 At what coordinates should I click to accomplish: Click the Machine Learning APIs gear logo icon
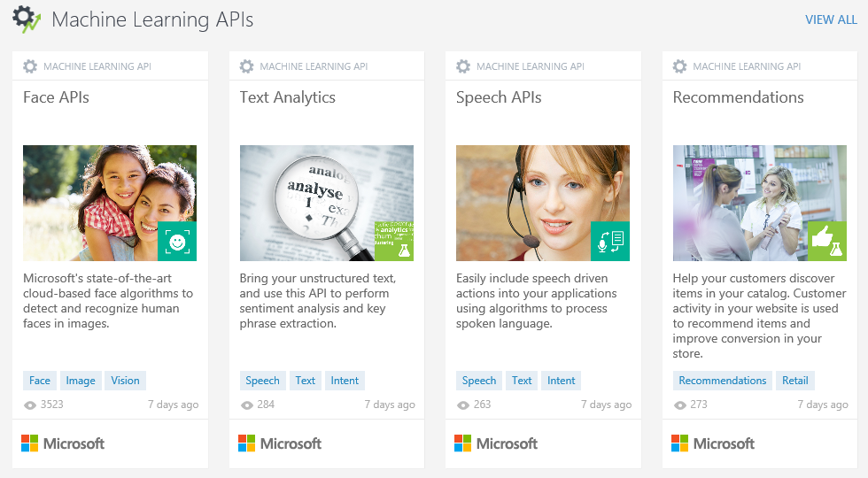coord(27,19)
